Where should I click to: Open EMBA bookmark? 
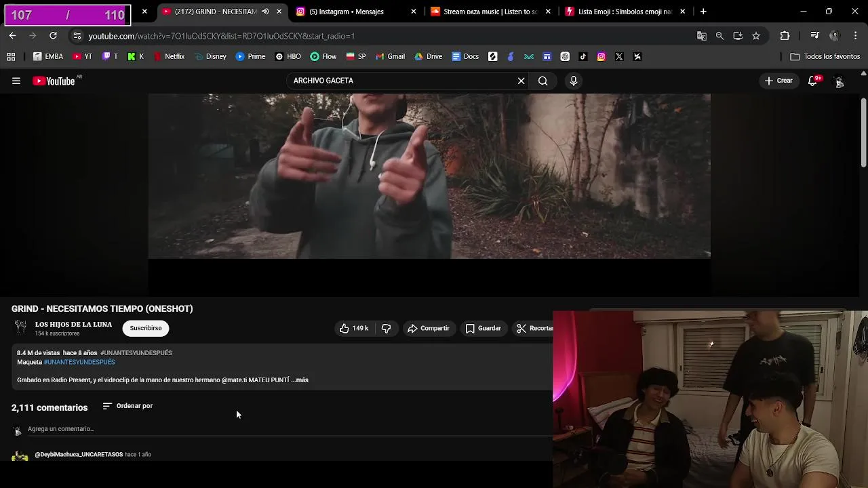48,57
